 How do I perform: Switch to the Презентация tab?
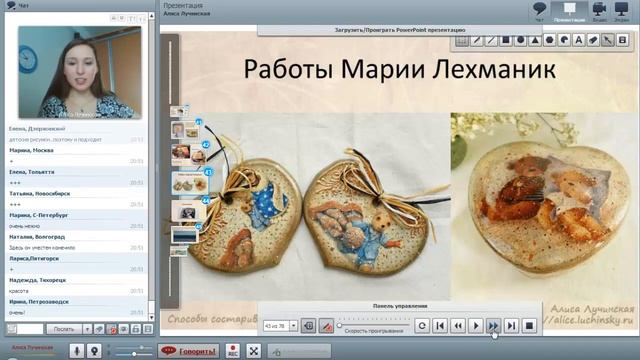click(x=569, y=11)
